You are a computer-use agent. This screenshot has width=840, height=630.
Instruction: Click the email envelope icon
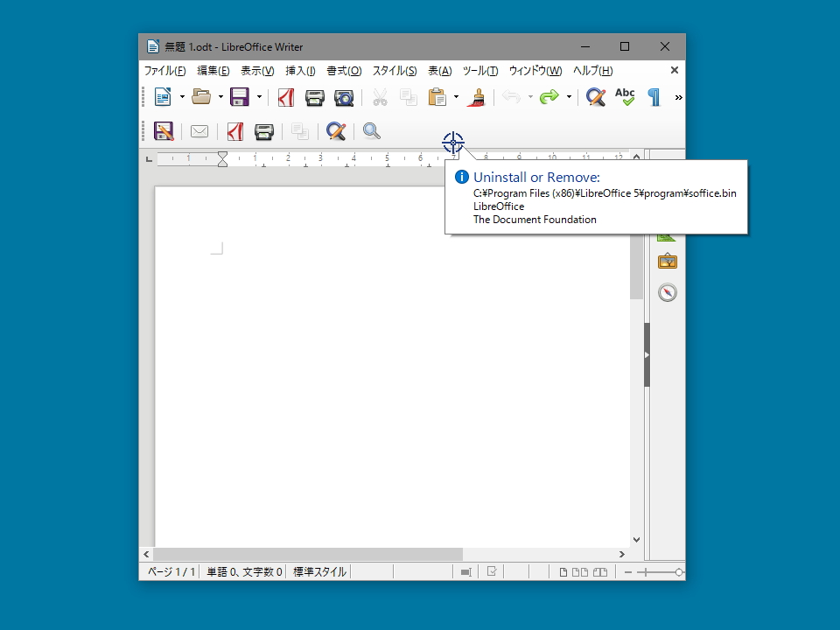[199, 131]
